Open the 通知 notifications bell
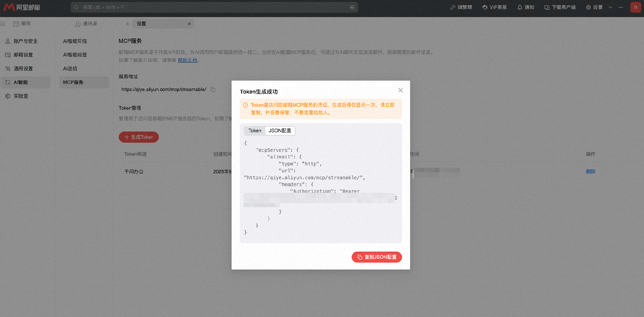 click(526, 7)
